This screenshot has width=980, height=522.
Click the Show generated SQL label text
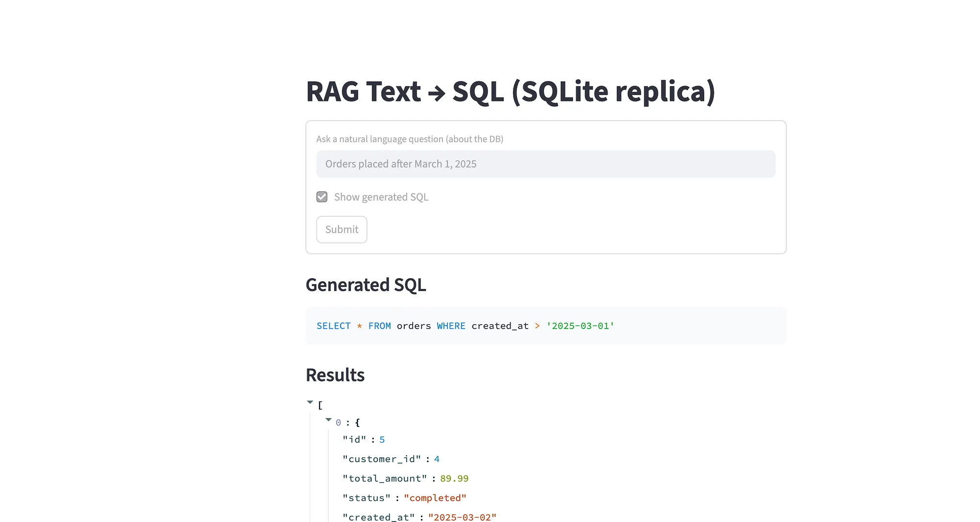tap(381, 197)
